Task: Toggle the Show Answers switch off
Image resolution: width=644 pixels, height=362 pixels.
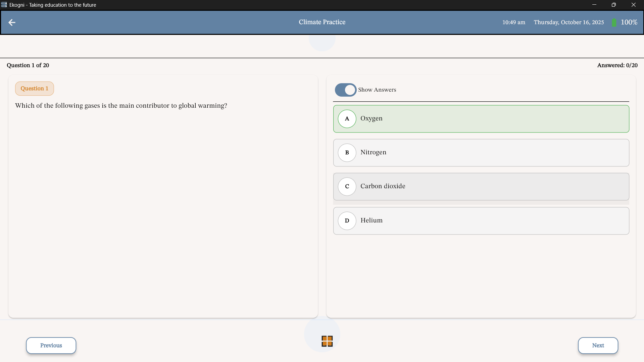Action: [345, 90]
